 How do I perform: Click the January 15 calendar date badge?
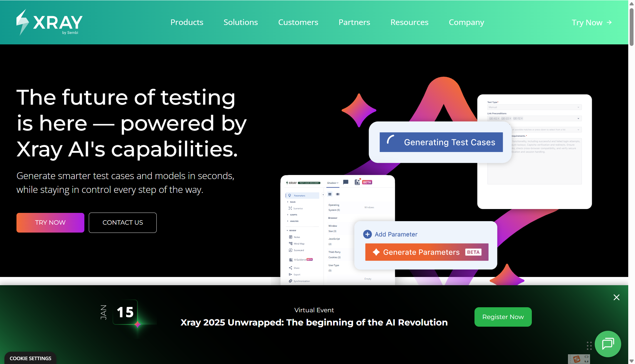click(125, 312)
